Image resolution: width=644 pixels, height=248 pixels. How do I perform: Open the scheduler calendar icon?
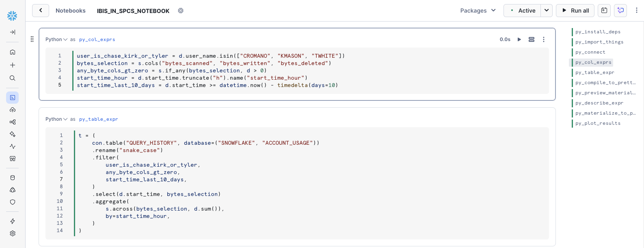coord(604,11)
